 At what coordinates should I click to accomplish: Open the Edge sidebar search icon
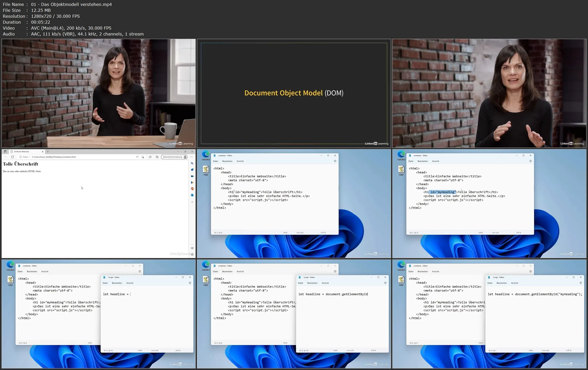click(x=192, y=163)
